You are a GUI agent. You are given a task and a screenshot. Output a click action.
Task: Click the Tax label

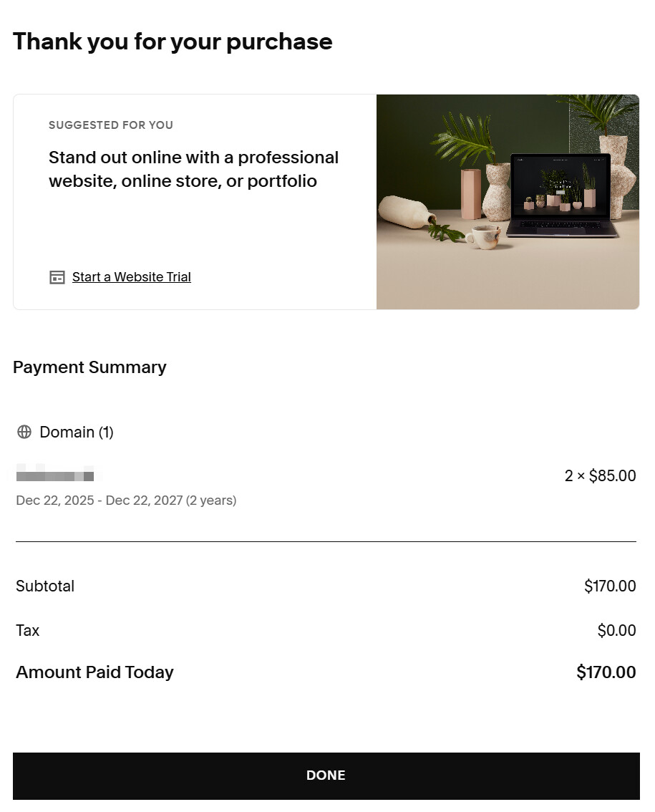coord(28,630)
